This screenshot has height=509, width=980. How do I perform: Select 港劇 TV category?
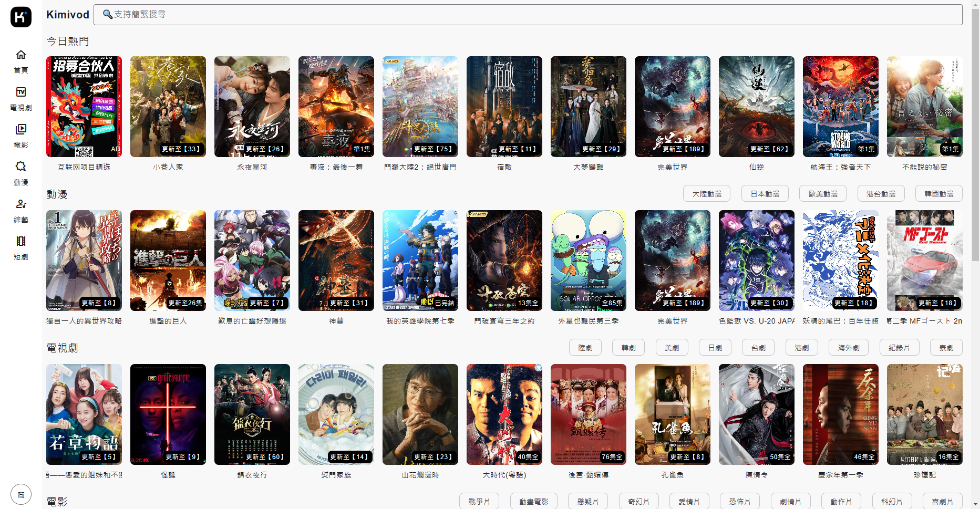[802, 348]
